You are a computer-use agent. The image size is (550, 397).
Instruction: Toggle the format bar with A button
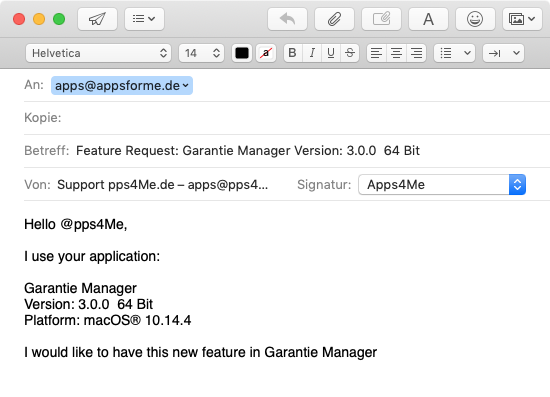click(x=428, y=19)
